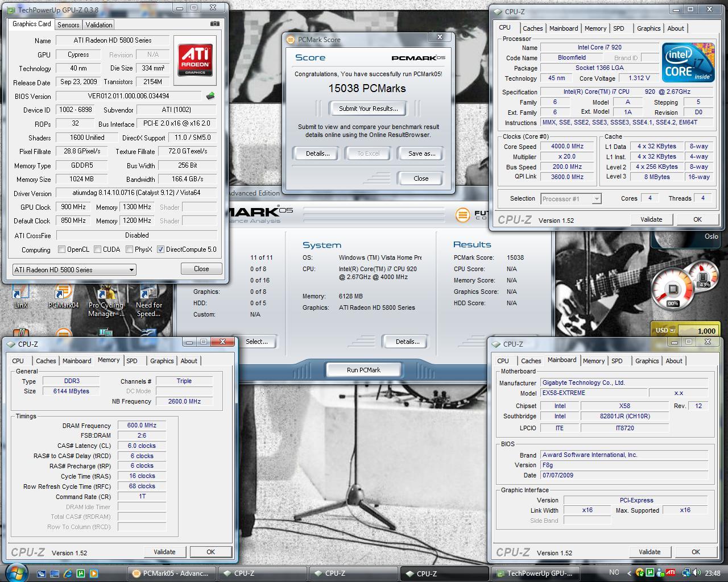The height and width of the screenshot is (582, 728).
Task: Click the Intel Core i7 logo in CPU-Z
Action: coord(688,63)
